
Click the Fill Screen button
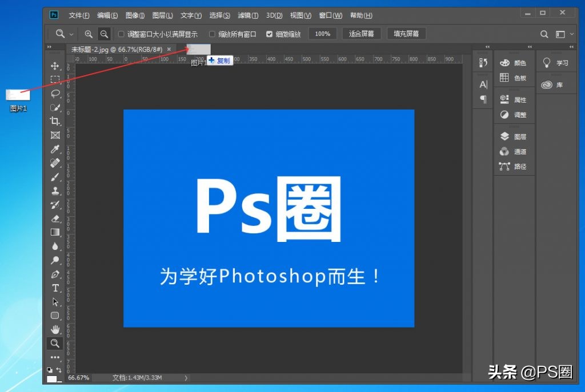click(406, 33)
